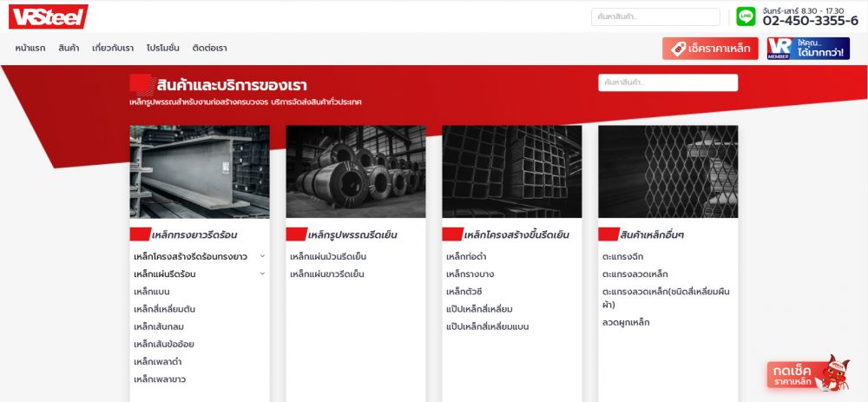868x402 pixels.
Task: Open สินค้า in the navigation menu
Action: [69, 49]
